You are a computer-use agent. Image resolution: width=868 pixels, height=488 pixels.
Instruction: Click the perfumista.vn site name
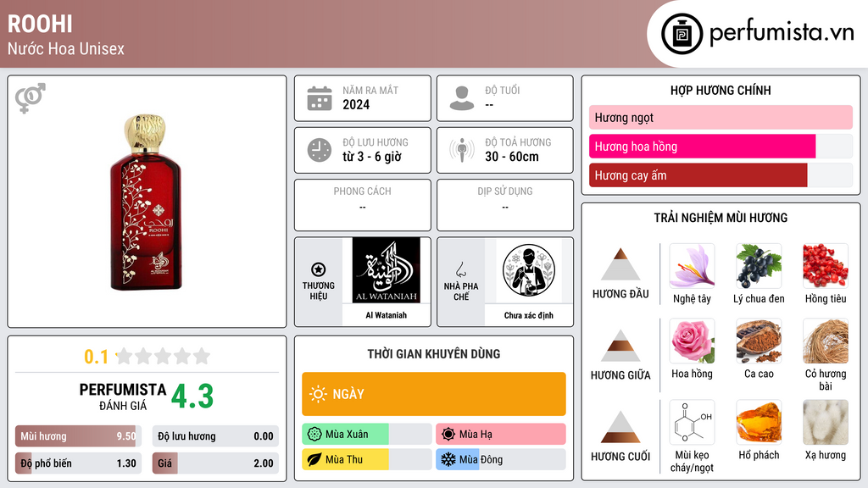(782, 33)
